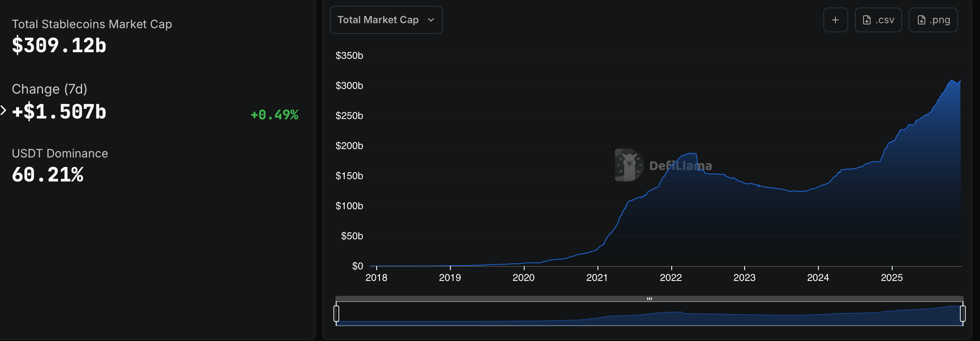
Task: Click the Total Stablecoins Market Cap heading
Action: pos(92,24)
